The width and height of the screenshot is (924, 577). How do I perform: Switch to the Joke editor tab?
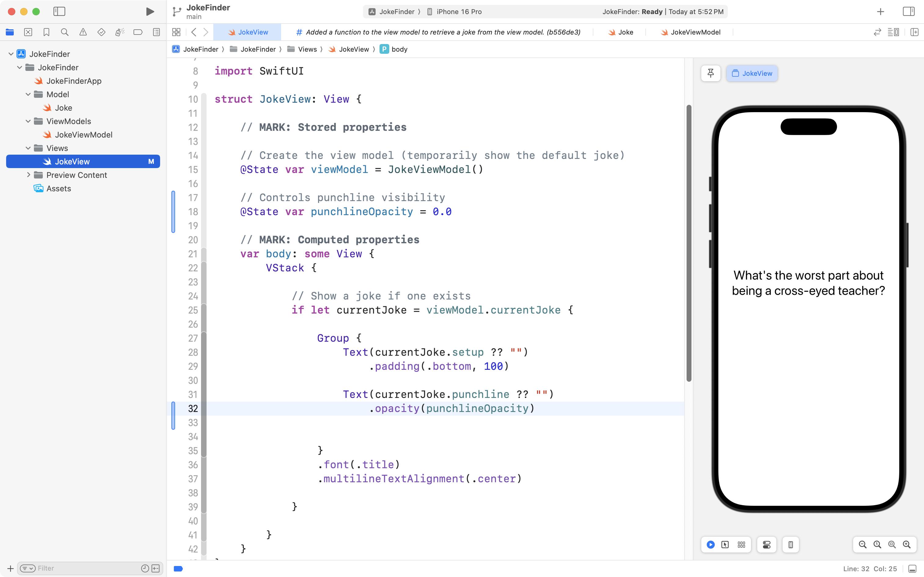point(621,32)
